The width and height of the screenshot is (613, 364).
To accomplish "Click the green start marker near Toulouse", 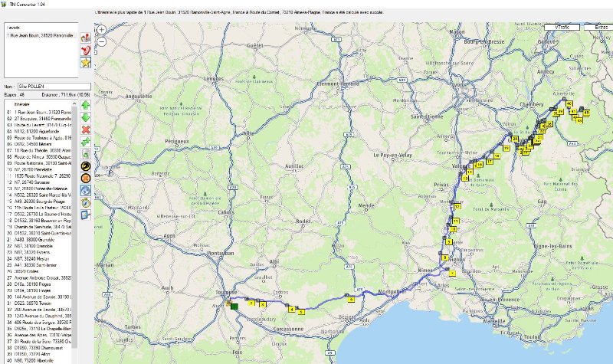I will (x=233, y=307).
